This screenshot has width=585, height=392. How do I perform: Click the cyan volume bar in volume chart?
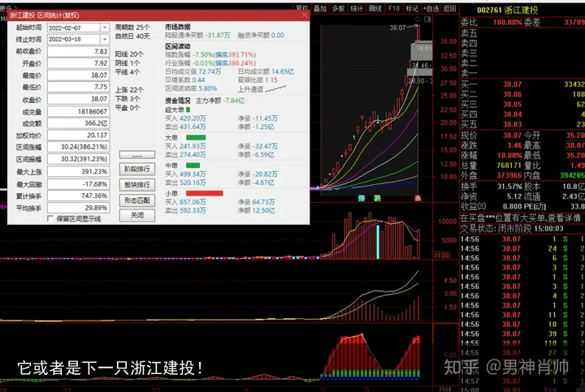tap(378, 242)
